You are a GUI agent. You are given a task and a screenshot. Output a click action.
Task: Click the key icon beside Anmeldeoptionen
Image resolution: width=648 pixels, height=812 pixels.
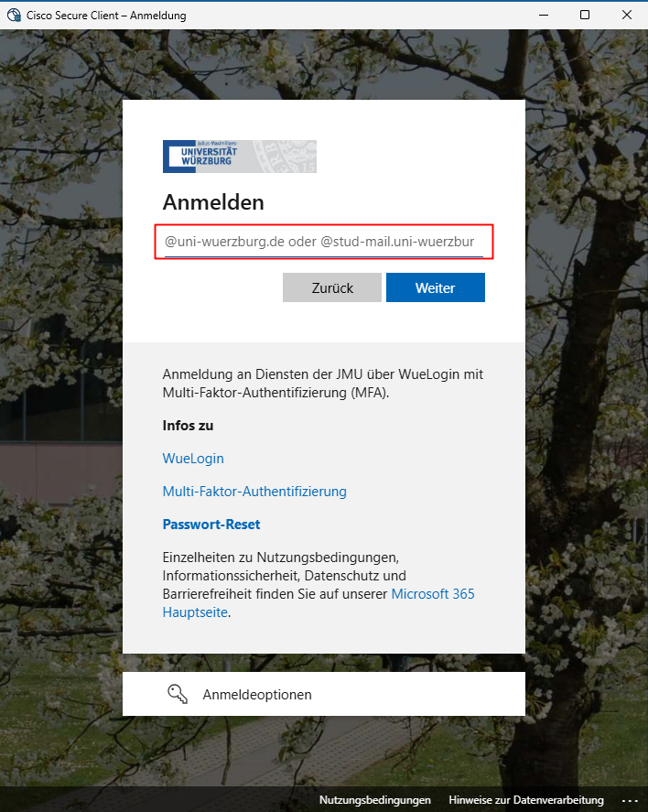click(x=178, y=694)
